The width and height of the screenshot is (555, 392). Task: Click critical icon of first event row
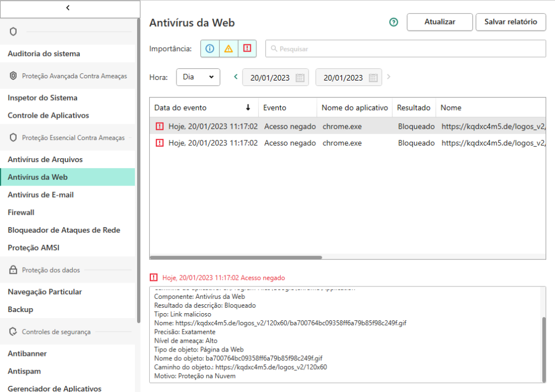pos(160,126)
